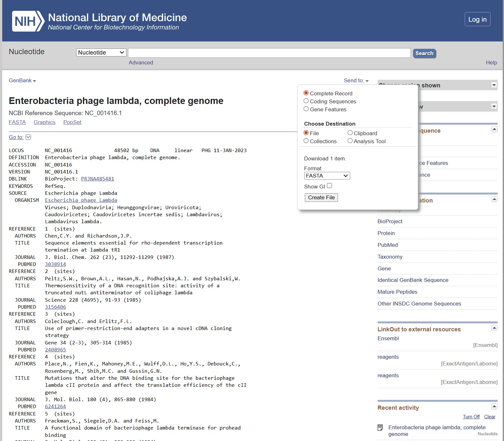This screenshot has width=504, height=441.
Task: Expand the GenBank format menu
Action: (x=22, y=81)
